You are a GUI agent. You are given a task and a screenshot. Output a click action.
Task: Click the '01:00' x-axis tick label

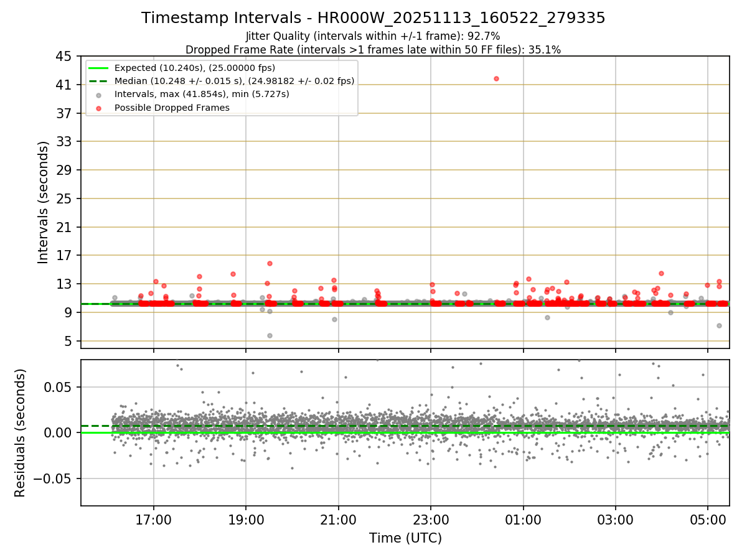click(x=523, y=520)
